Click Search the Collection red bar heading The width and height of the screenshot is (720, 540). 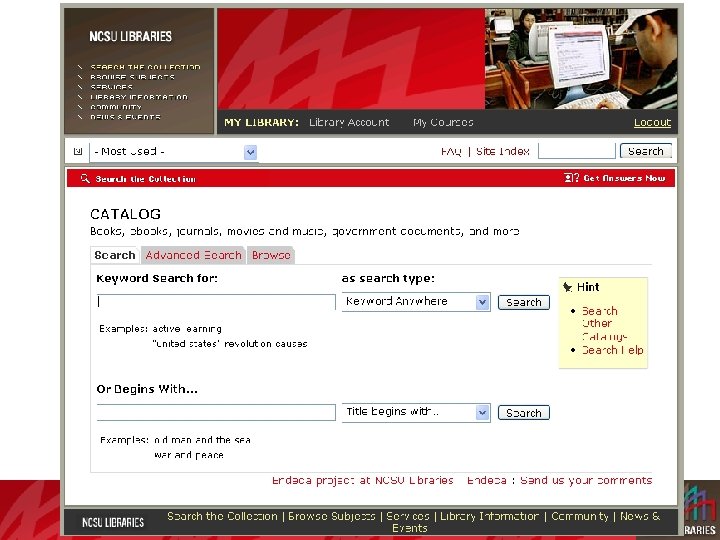coord(145,179)
